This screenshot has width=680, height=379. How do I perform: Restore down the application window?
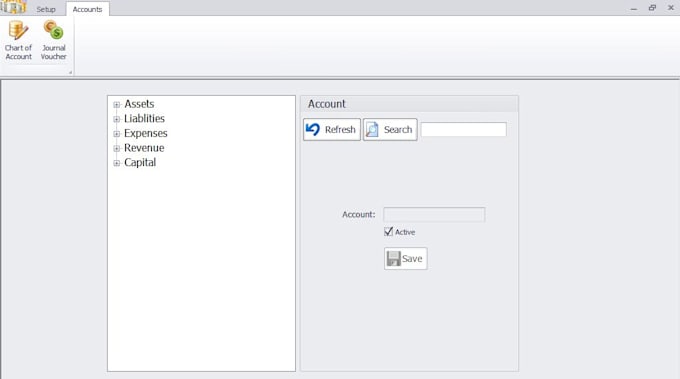pyautogui.click(x=652, y=8)
